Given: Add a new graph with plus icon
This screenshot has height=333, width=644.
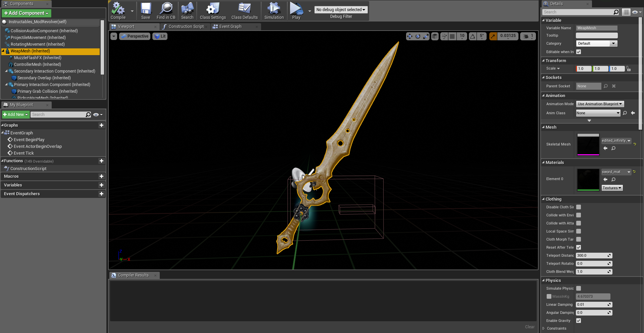Looking at the screenshot, I should 101,125.
